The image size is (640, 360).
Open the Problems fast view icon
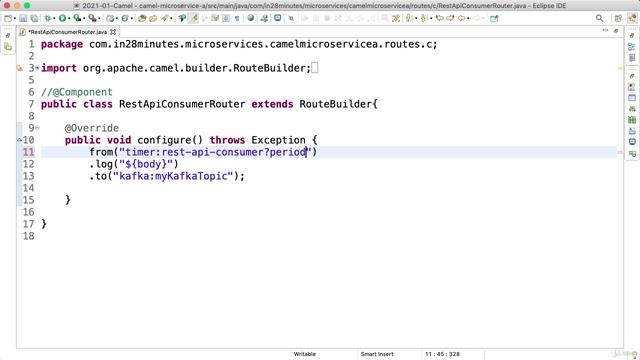tap(632, 87)
